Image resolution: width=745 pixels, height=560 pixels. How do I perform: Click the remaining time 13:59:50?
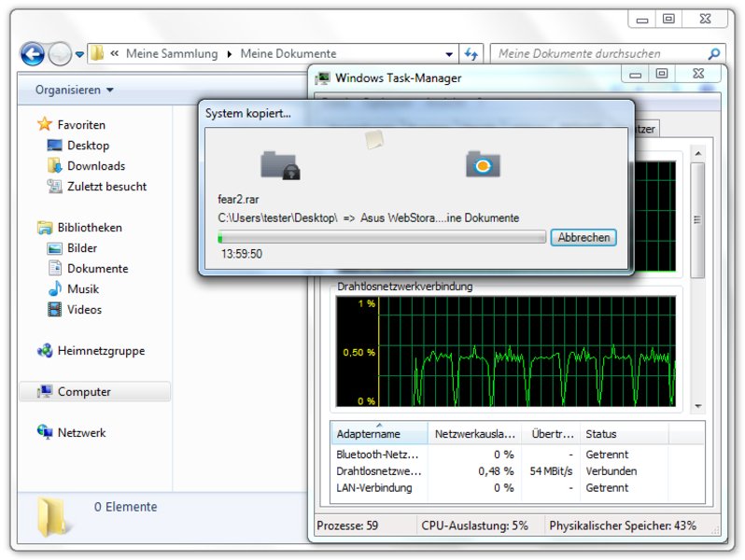pos(242,254)
